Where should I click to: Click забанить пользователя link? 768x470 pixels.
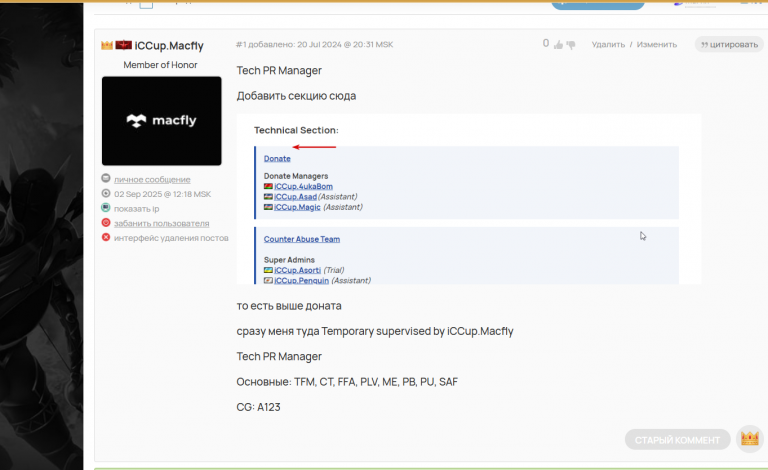(x=162, y=223)
